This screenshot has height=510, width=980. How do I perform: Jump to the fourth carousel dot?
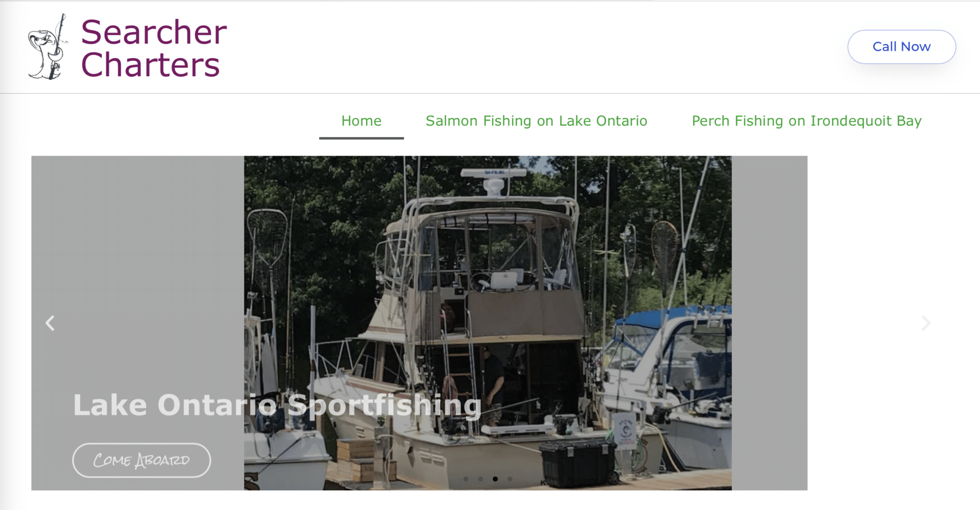pos(510,479)
